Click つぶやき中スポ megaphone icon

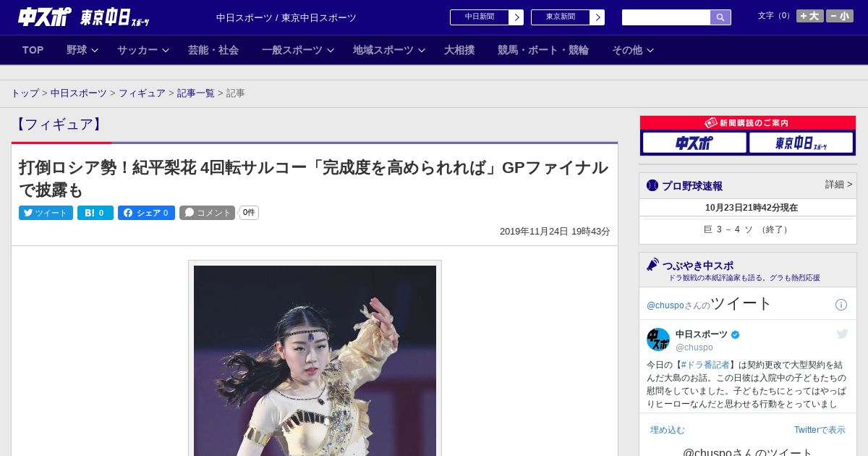652,265
